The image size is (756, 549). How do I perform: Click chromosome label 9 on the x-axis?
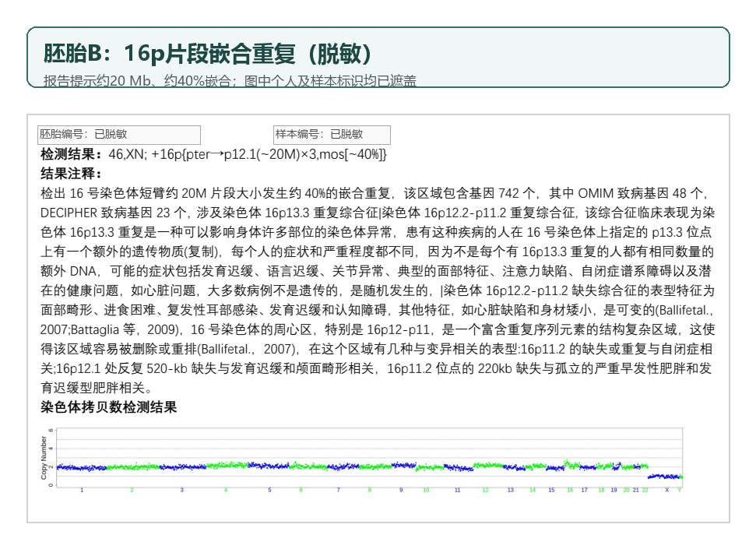click(401, 490)
